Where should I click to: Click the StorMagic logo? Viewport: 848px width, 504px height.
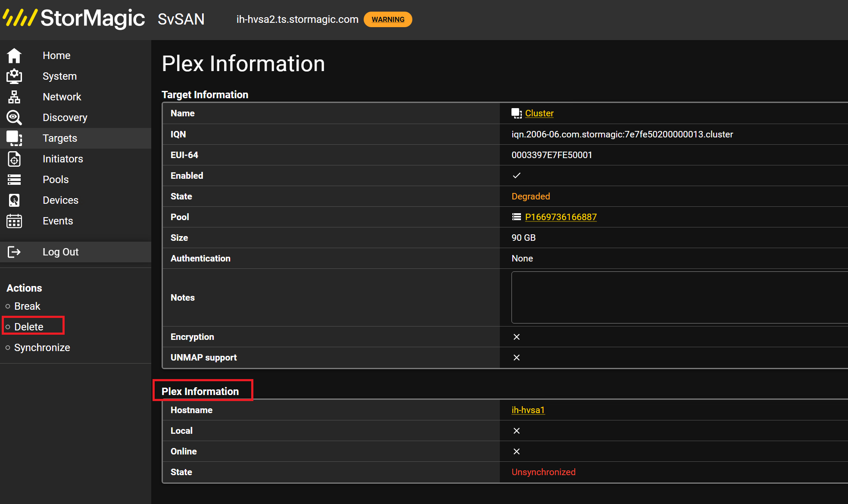pos(74,19)
